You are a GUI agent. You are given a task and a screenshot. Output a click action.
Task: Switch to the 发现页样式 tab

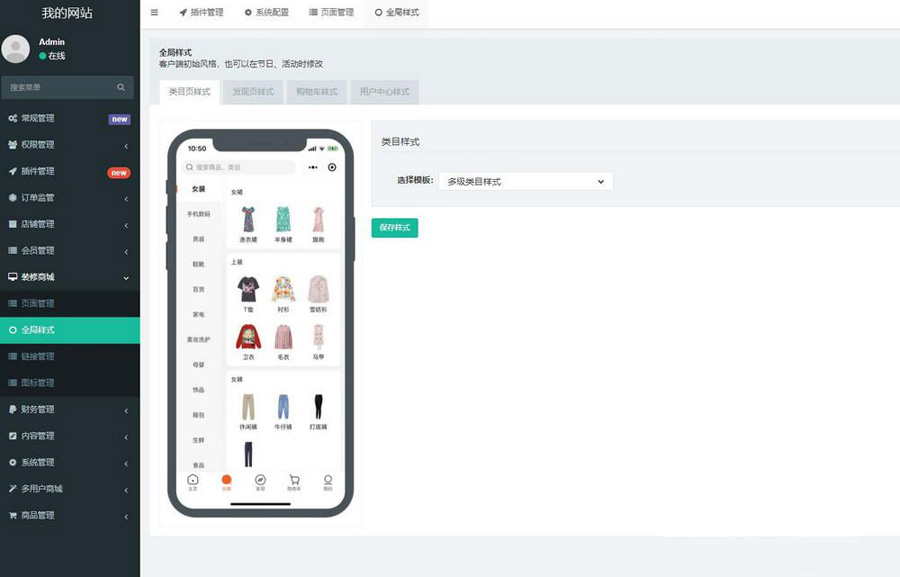point(253,92)
